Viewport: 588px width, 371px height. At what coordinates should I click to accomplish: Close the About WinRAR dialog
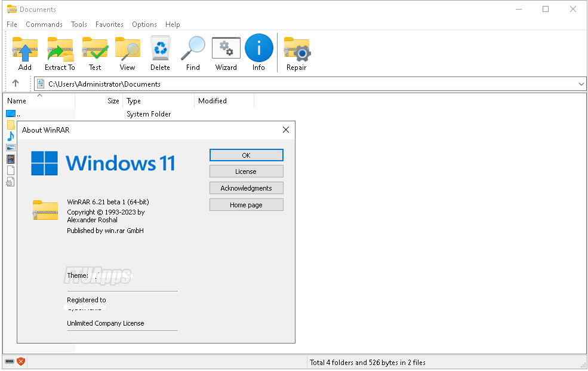[286, 130]
